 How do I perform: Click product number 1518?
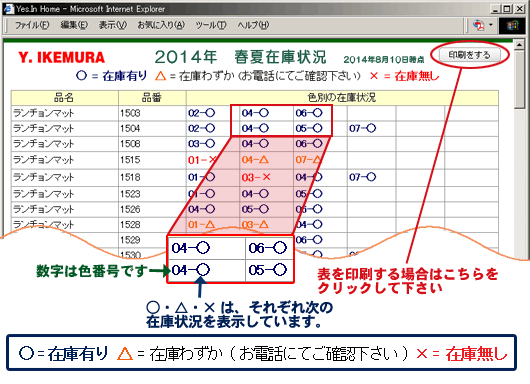(x=130, y=177)
